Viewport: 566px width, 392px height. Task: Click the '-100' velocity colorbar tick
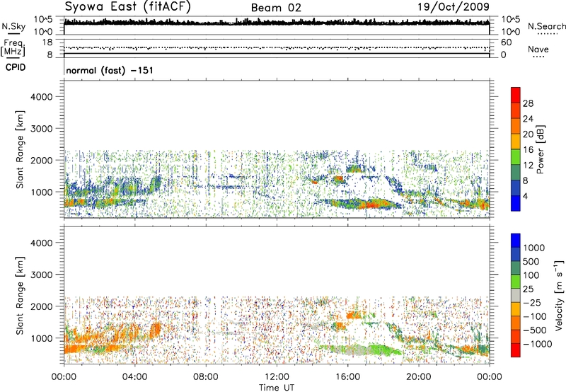pos(535,316)
